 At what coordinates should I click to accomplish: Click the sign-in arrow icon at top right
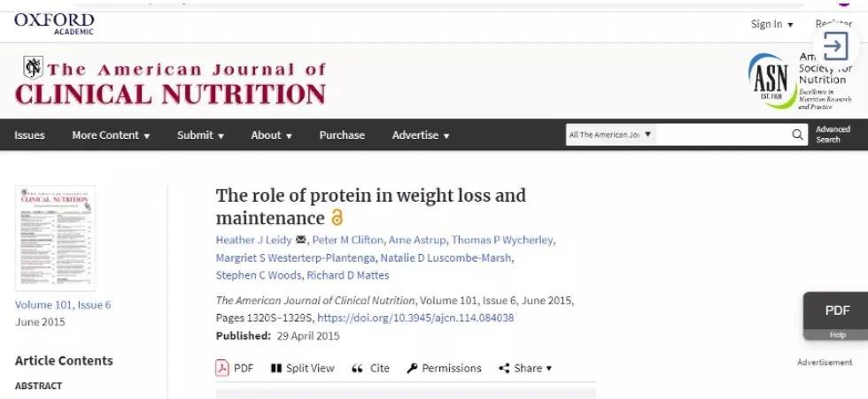point(835,45)
